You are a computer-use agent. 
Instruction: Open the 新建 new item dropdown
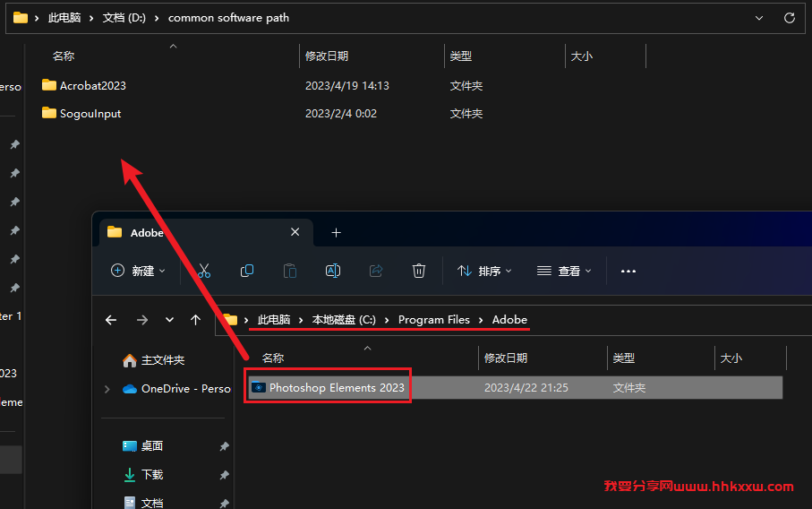coord(138,271)
